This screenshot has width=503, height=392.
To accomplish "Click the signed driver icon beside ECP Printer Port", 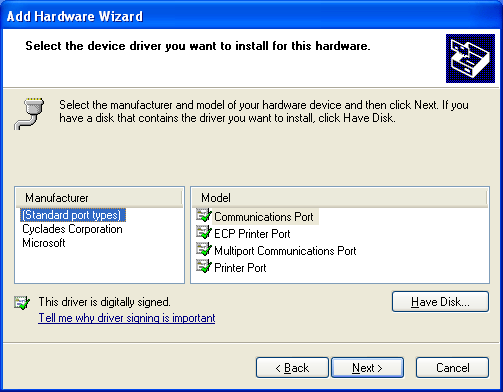I will coord(204,232).
